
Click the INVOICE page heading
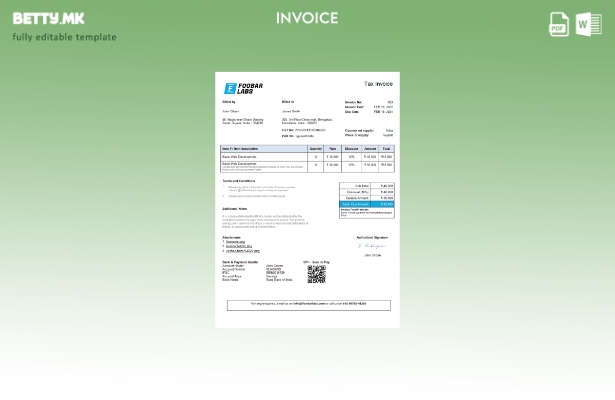307,18
